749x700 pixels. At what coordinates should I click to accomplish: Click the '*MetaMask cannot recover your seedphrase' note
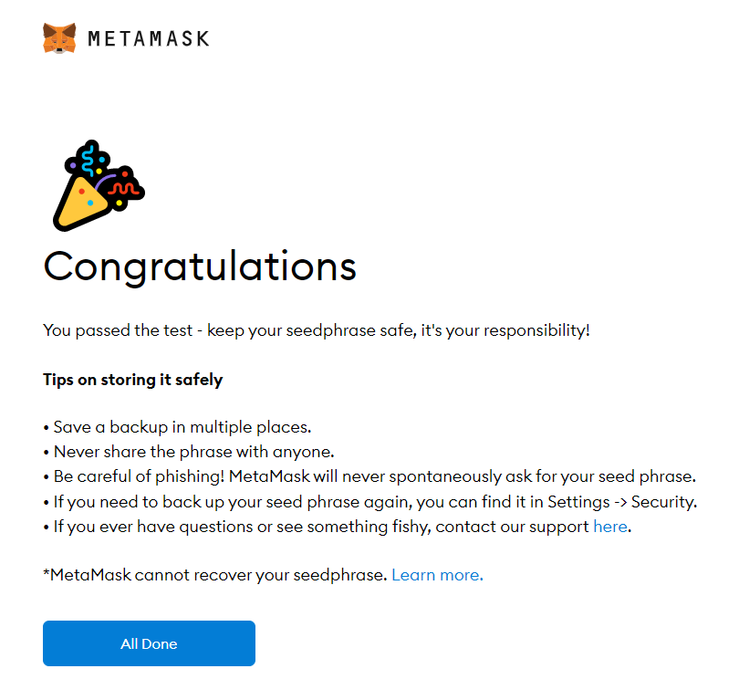pos(215,575)
